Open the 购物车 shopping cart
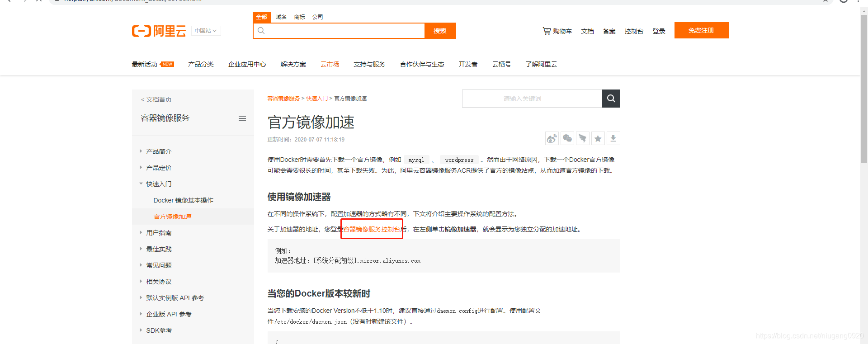 [x=557, y=31]
